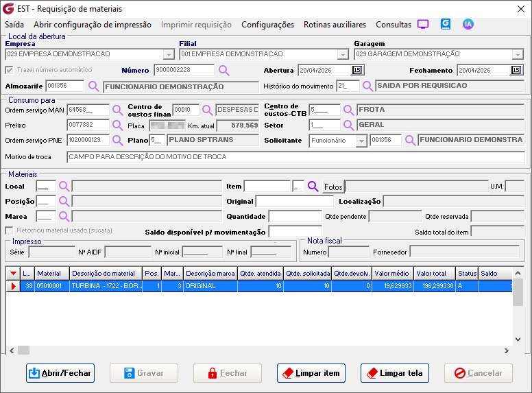Close the Requisição de materiais window

pyautogui.click(x=521, y=9)
